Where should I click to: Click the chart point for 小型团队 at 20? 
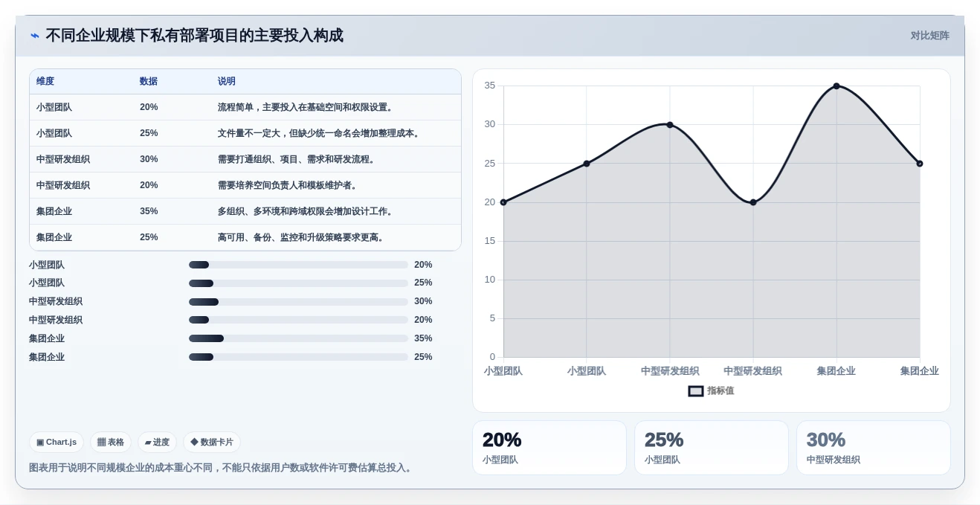pos(503,202)
